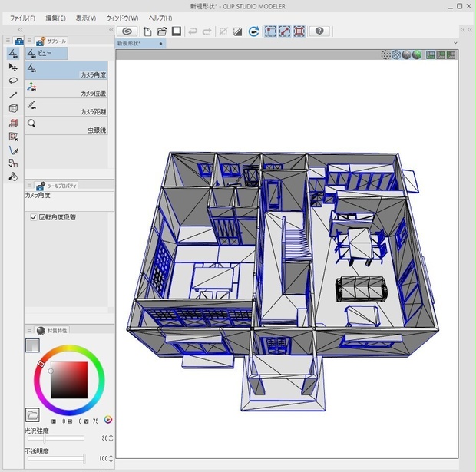Select the lasso selection tool
The height and width of the screenshot is (472, 476).
click(13, 81)
